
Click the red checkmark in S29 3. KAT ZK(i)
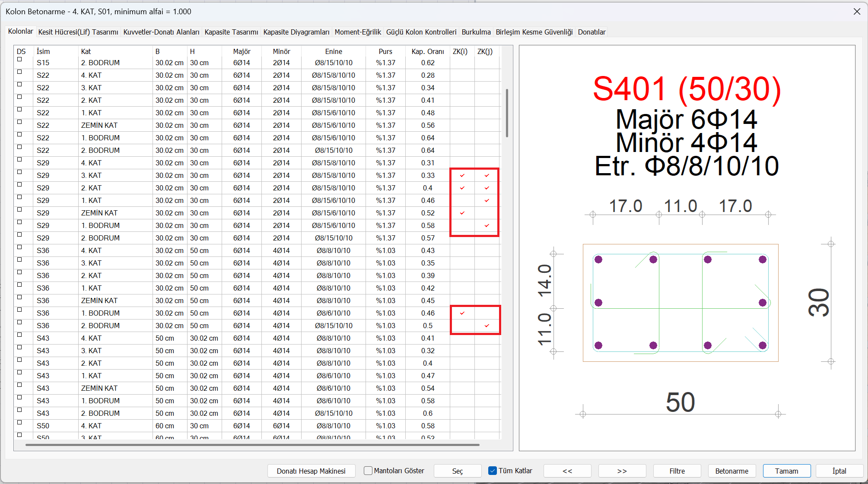pos(462,175)
